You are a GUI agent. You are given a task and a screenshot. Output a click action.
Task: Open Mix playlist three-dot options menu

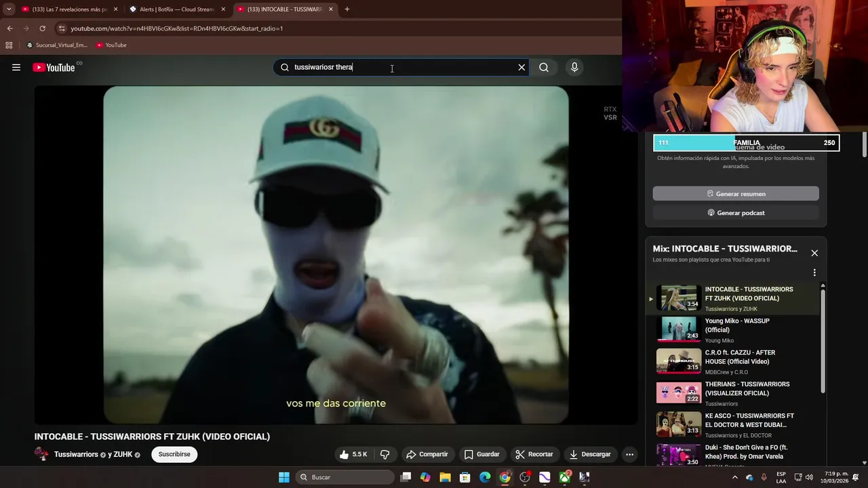pyautogui.click(x=814, y=272)
